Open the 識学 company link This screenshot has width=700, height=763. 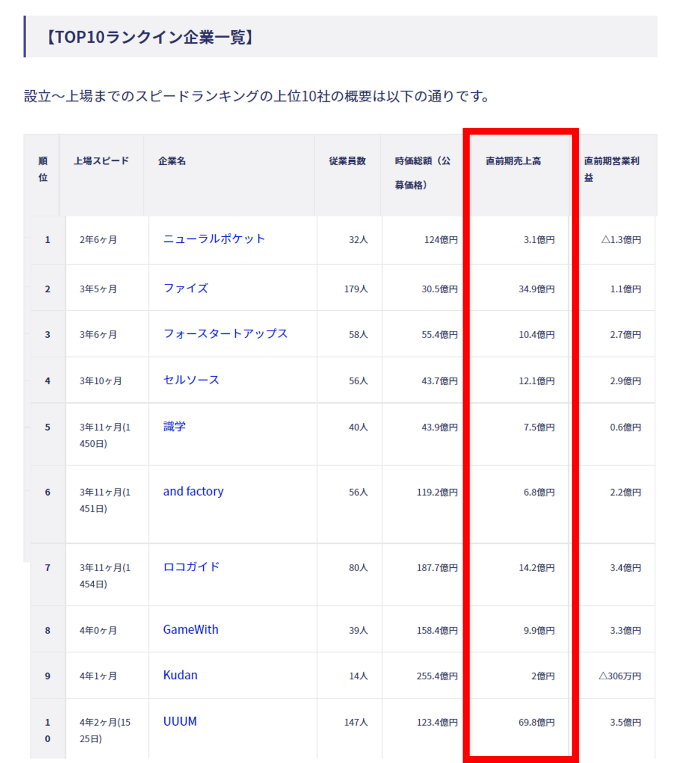coord(174,426)
